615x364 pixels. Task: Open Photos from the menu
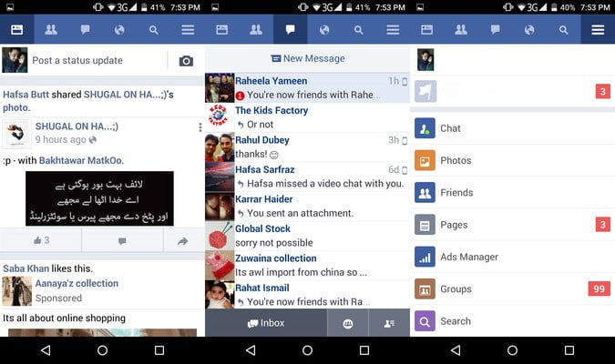pyautogui.click(x=512, y=160)
